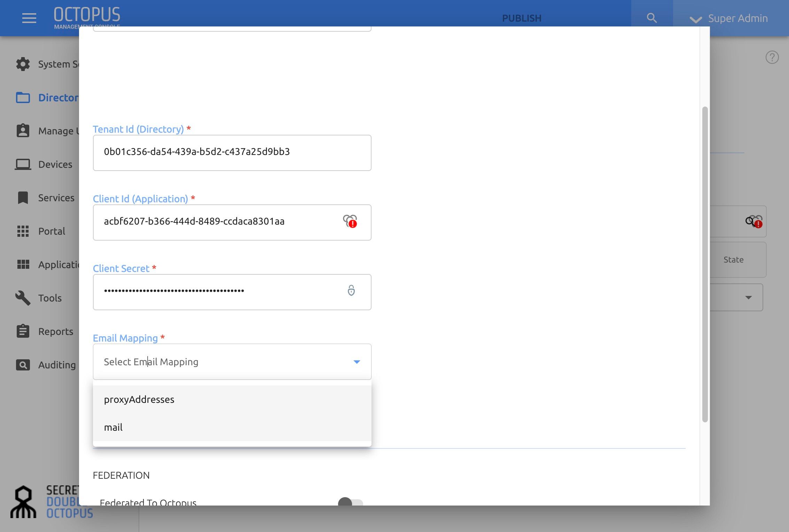
Task: Open Tools in the sidebar
Action: pos(50,298)
